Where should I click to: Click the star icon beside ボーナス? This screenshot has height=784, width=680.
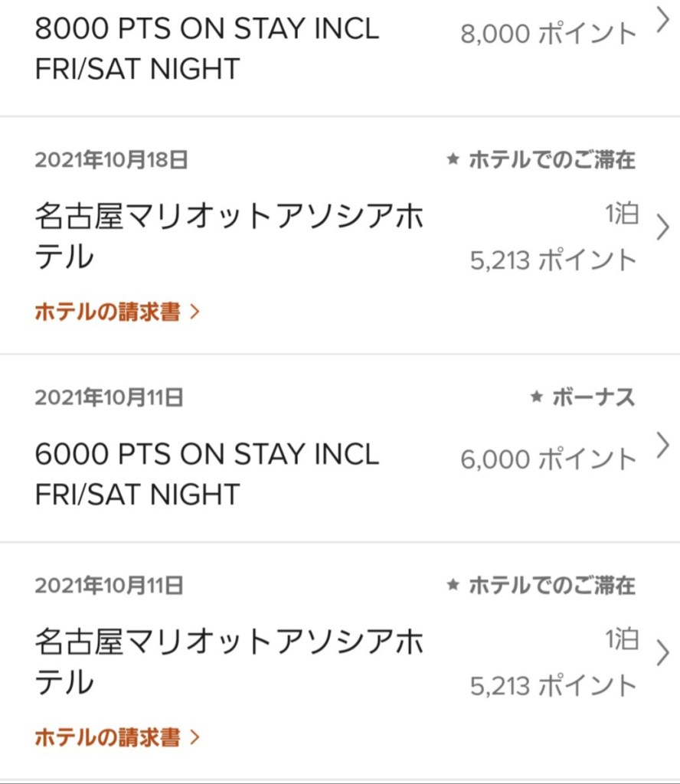pos(537,397)
